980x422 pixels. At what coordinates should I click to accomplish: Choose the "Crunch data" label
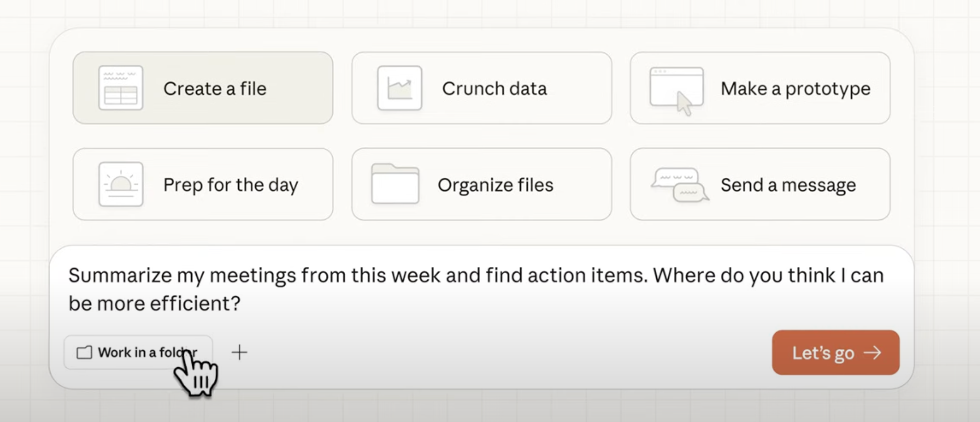pos(494,89)
